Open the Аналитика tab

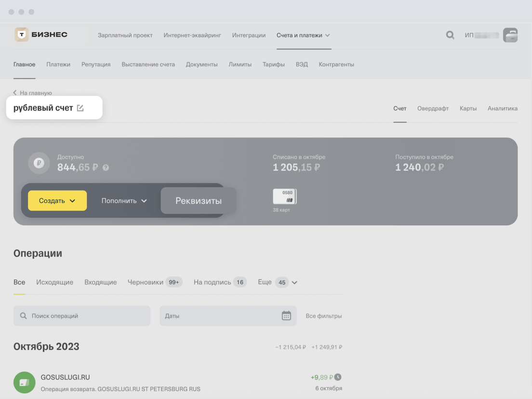(x=502, y=109)
